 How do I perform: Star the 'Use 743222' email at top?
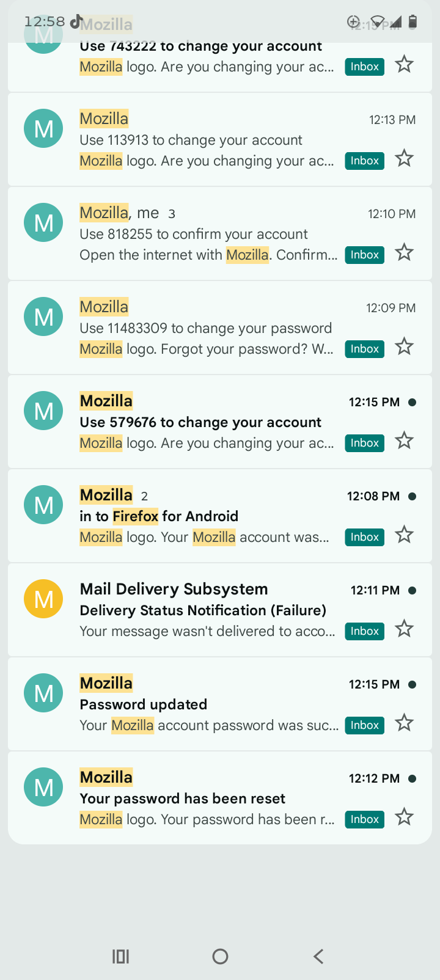pyautogui.click(x=404, y=65)
